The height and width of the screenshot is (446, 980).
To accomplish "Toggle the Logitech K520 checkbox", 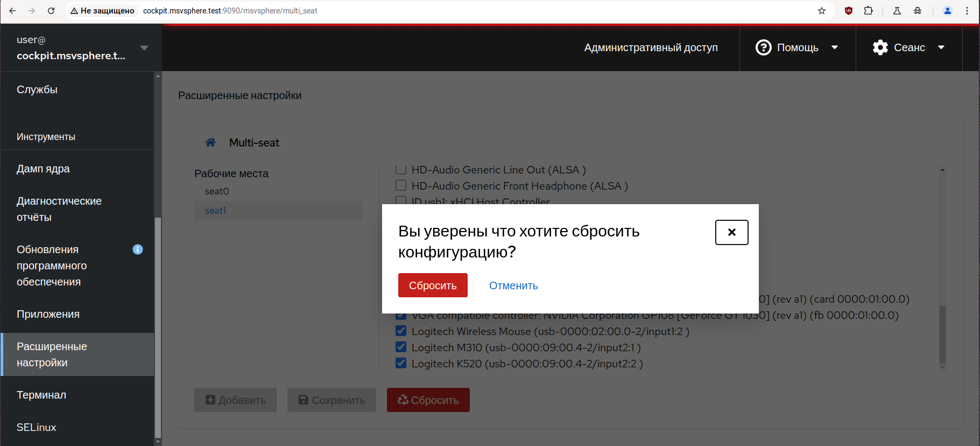I will pyautogui.click(x=401, y=363).
